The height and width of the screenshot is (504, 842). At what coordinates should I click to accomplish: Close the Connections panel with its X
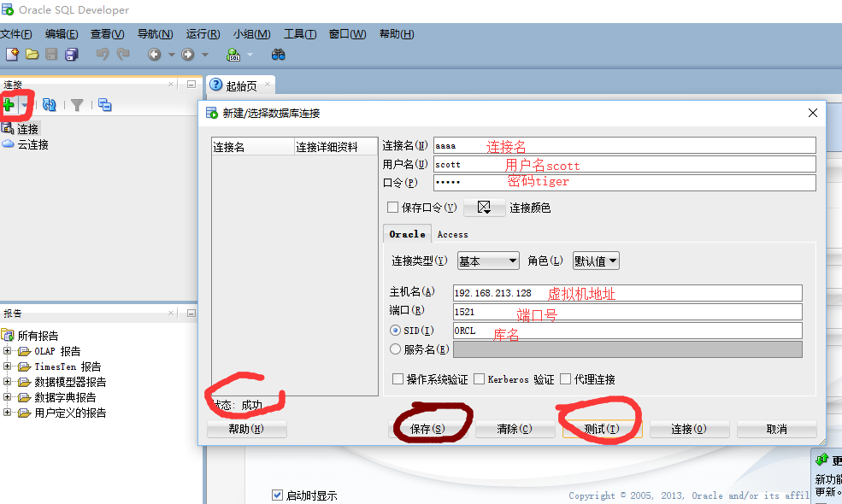(x=171, y=85)
